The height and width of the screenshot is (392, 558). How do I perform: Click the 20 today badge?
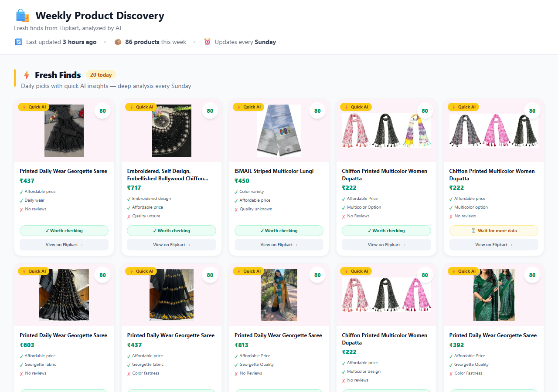click(x=101, y=75)
